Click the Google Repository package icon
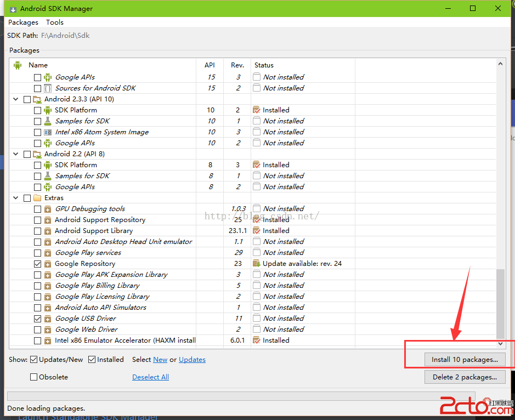 click(x=48, y=264)
